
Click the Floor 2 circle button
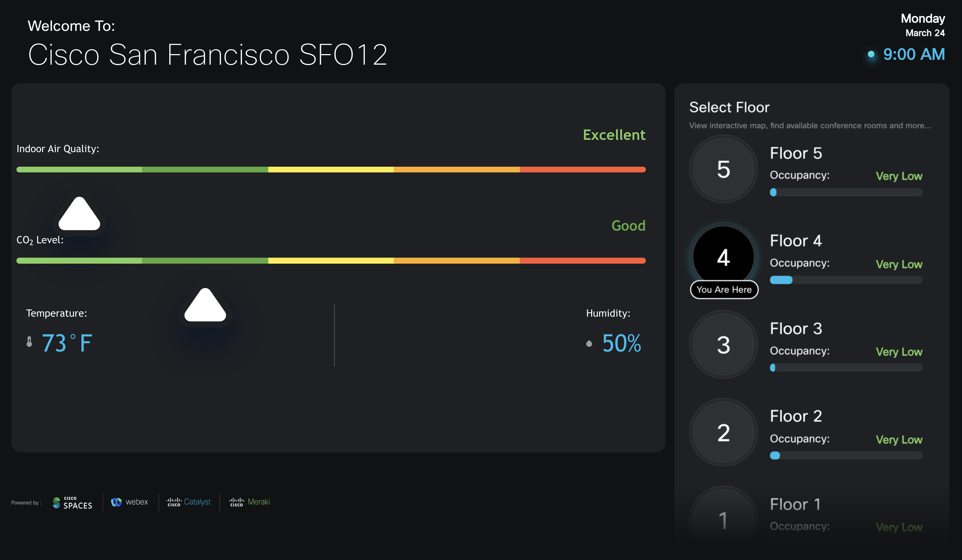723,433
